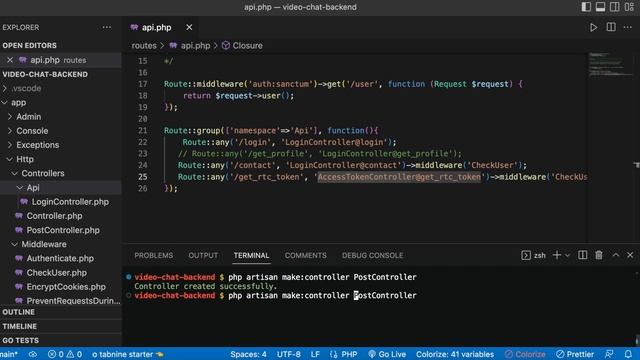Create a new terminal with plus icon
Image resolution: width=640 pixels, height=360 pixels.
[557, 256]
